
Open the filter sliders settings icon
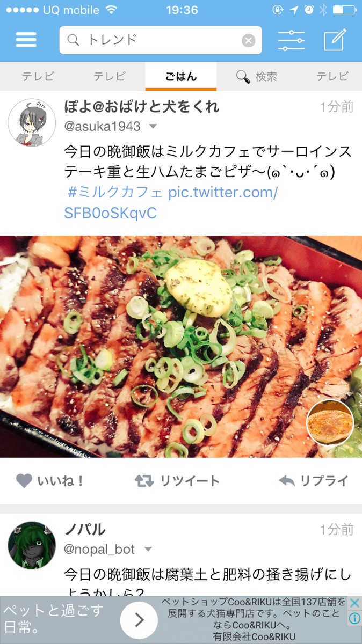coord(291,40)
